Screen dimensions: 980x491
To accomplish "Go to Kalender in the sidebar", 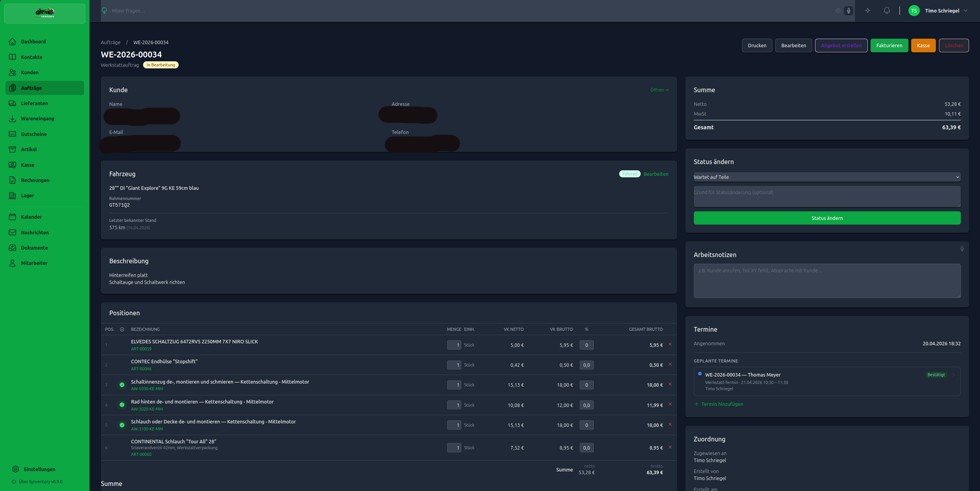I will 31,217.
